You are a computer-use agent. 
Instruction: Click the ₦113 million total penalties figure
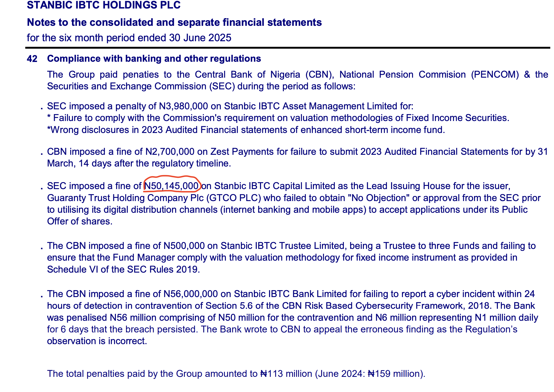click(x=286, y=374)
